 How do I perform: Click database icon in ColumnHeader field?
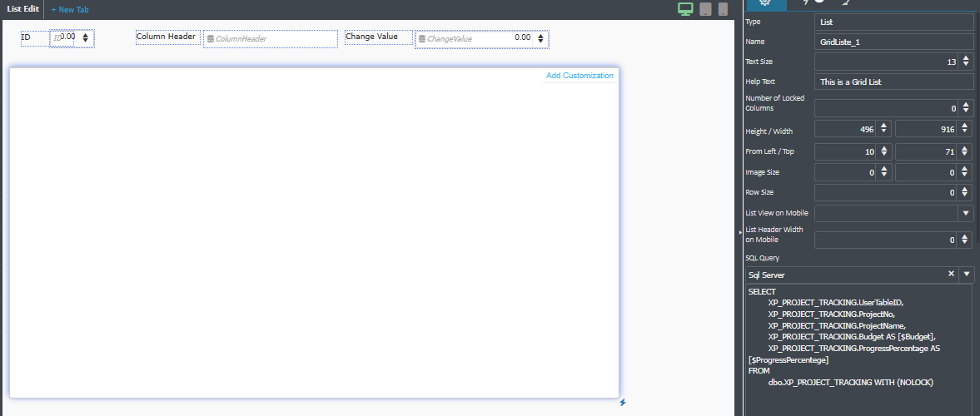click(210, 39)
